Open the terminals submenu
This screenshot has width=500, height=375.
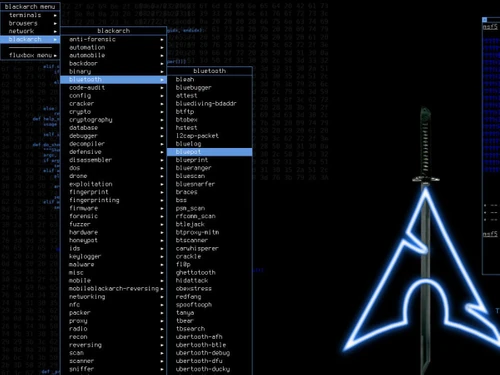[x=30, y=15]
